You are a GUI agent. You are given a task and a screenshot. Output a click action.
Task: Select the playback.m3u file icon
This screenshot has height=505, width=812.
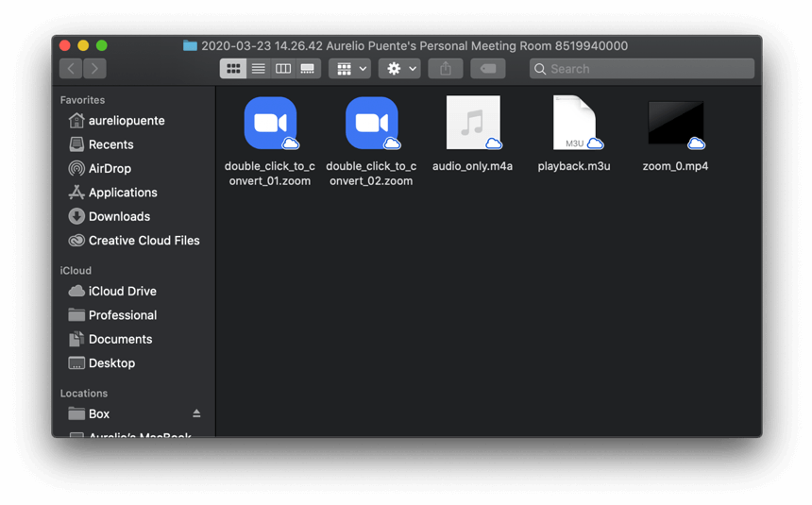click(x=574, y=123)
